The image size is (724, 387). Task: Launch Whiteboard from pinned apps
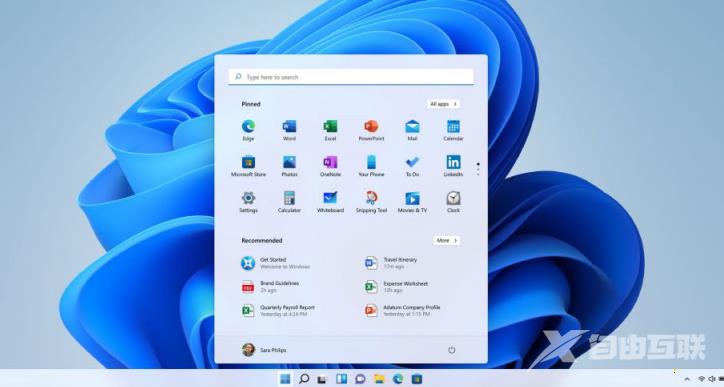[x=330, y=202]
